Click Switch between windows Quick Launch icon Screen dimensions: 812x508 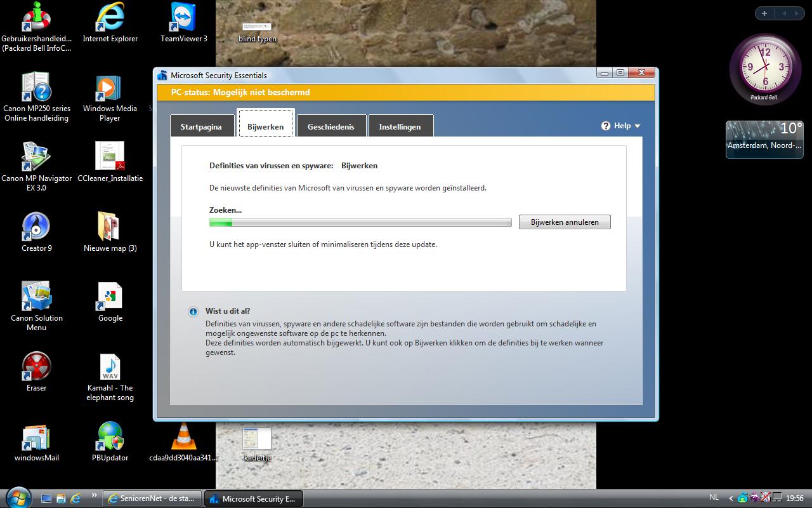click(x=61, y=498)
